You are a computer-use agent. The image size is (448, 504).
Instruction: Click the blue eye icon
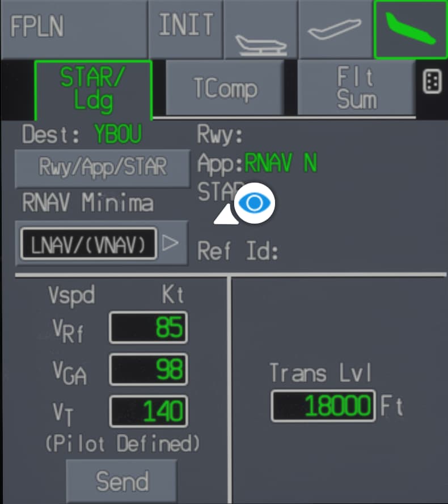click(x=254, y=203)
